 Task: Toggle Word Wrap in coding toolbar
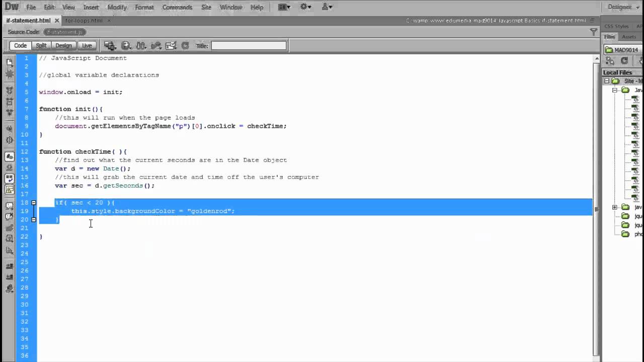(9, 178)
